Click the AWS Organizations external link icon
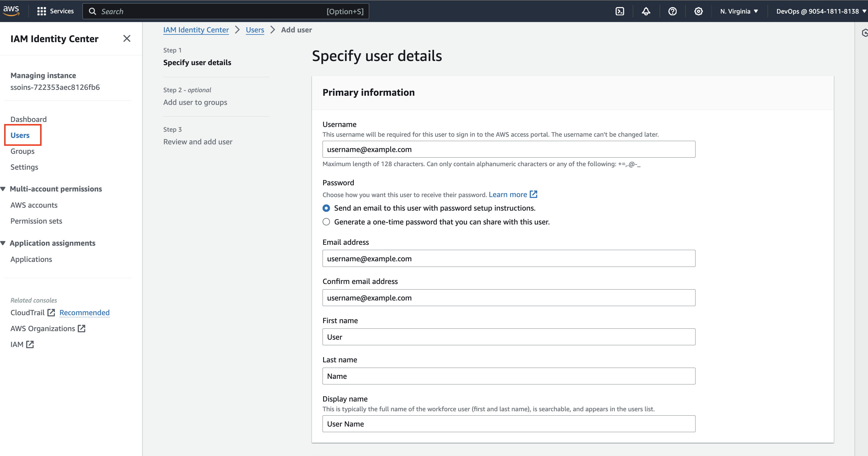Screen dimensions: 868x456 [x=82, y=328]
